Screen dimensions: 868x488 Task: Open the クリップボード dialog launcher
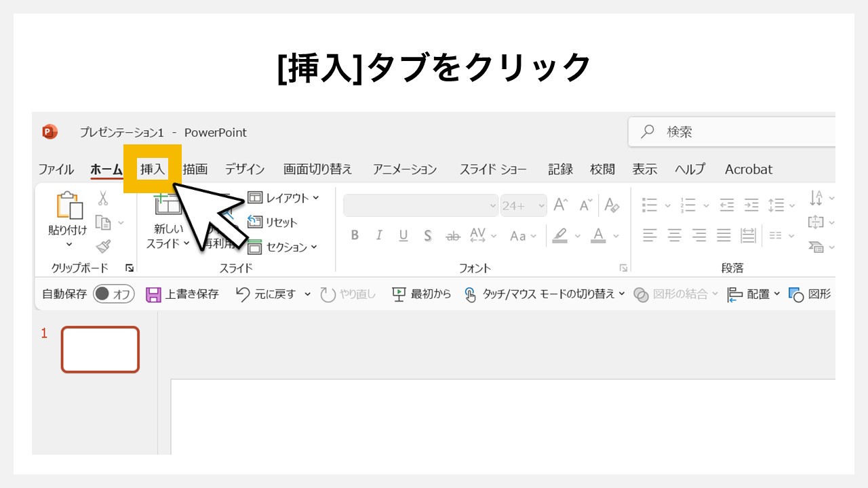pos(130,268)
